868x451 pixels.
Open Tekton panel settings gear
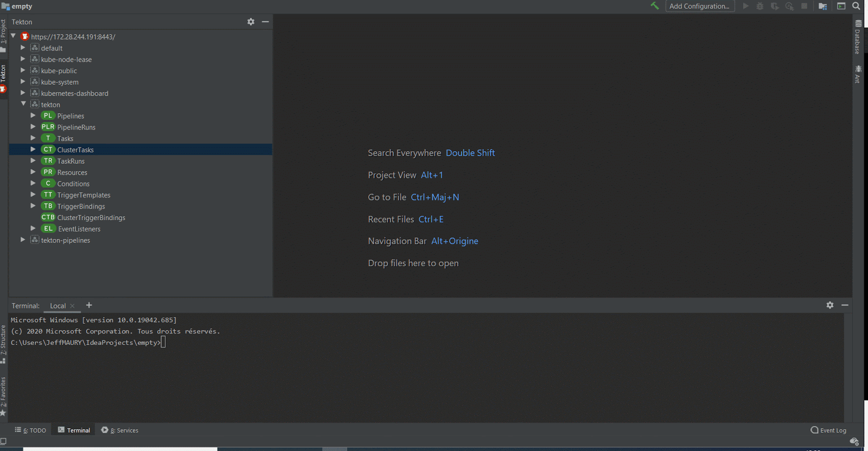(251, 22)
